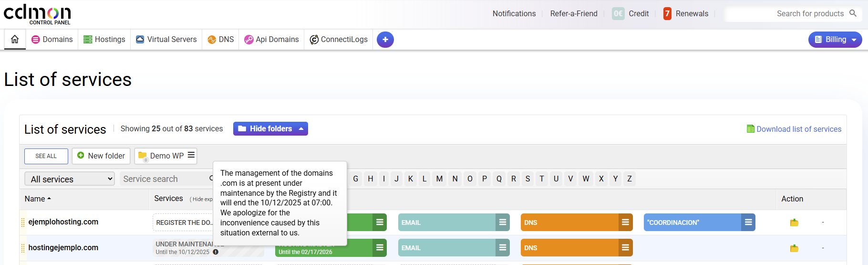Click the blue plus add-service button
868x265 pixels.
(x=385, y=40)
